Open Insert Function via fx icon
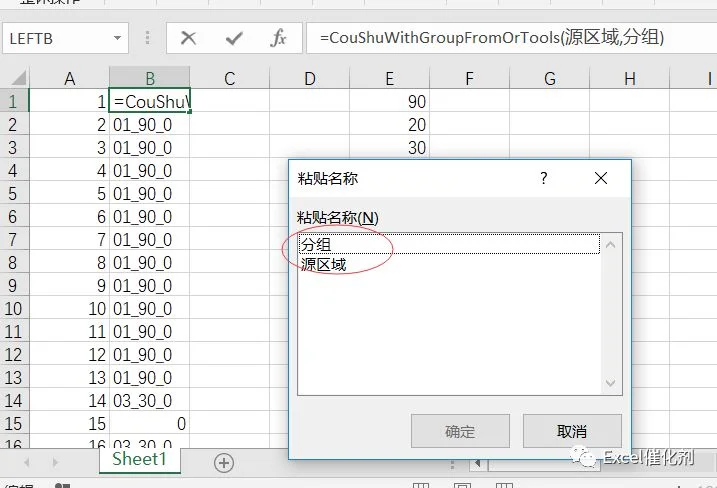Viewport: 717px width, 488px height. tap(278, 38)
